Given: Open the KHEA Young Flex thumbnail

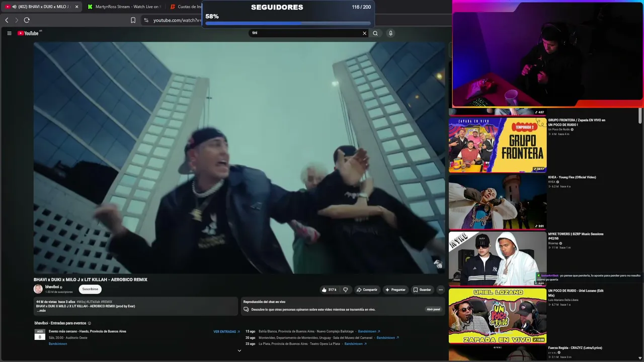Looking at the screenshot, I should [x=498, y=202].
